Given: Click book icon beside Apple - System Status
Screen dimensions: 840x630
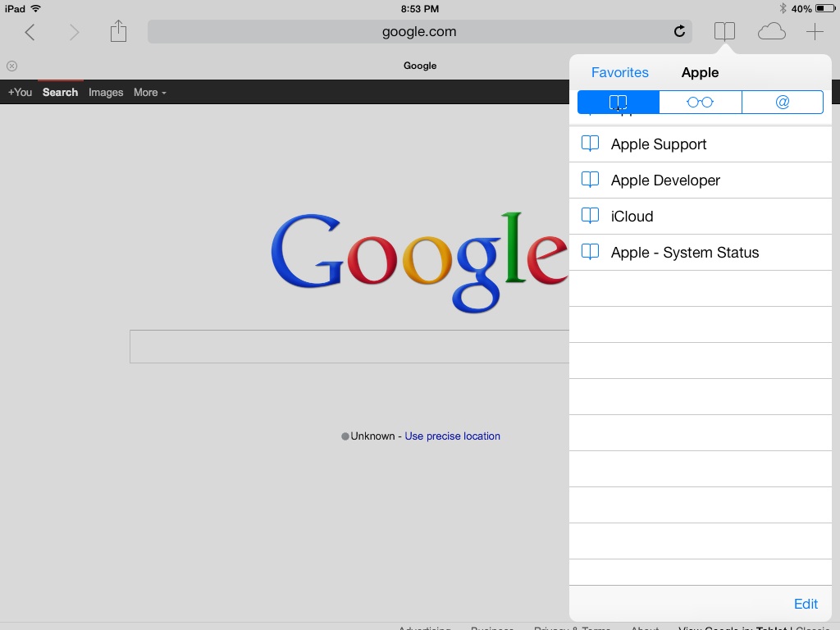Looking at the screenshot, I should 590,251.
